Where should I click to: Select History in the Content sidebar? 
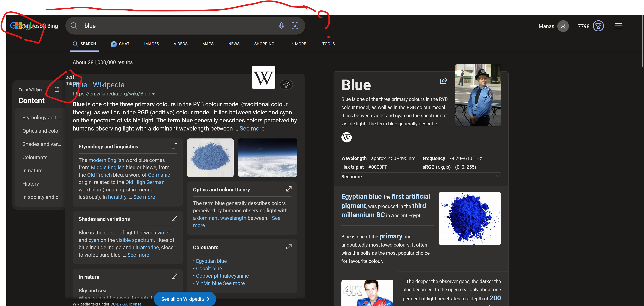click(31, 184)
